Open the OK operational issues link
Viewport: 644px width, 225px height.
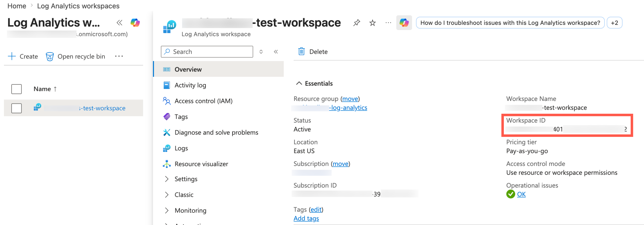pos(521,194)
